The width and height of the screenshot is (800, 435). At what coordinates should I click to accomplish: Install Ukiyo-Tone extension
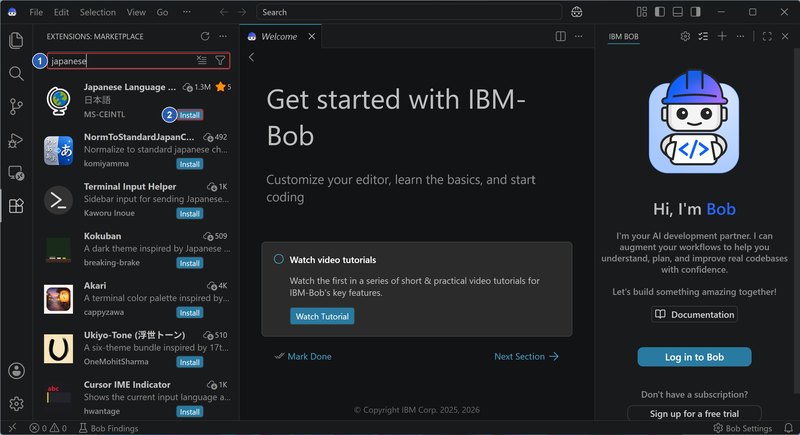coord(190,362)
